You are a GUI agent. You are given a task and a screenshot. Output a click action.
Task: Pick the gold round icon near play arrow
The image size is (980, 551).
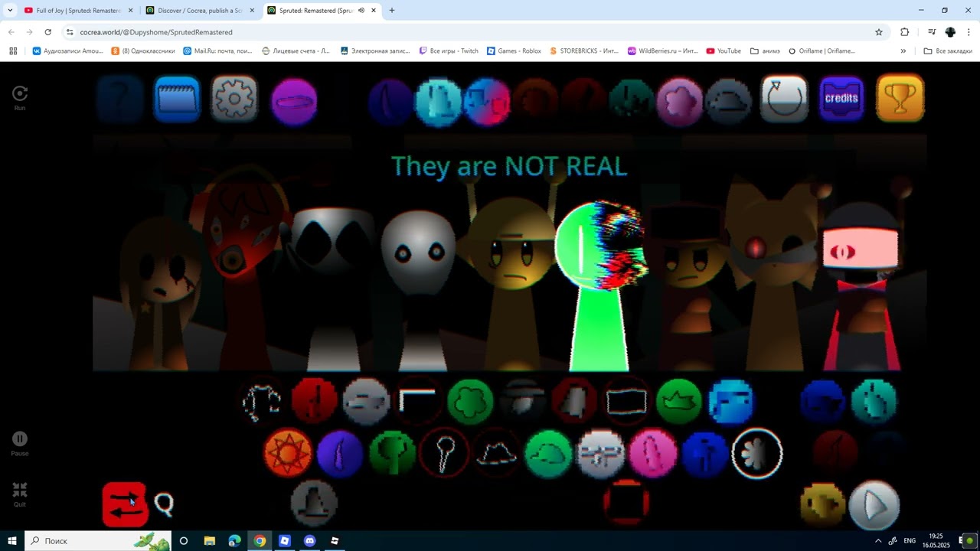tap(823, 504)
